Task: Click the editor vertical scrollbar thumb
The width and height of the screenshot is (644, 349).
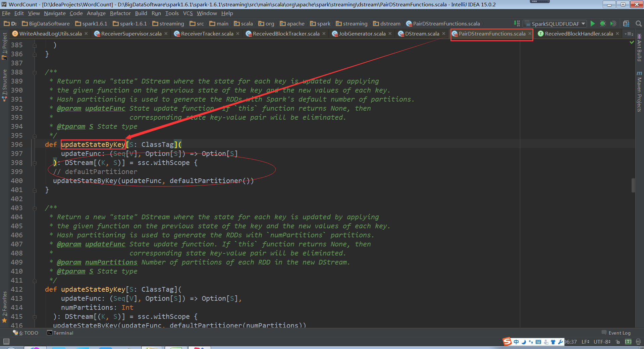Action: [633, 185]
